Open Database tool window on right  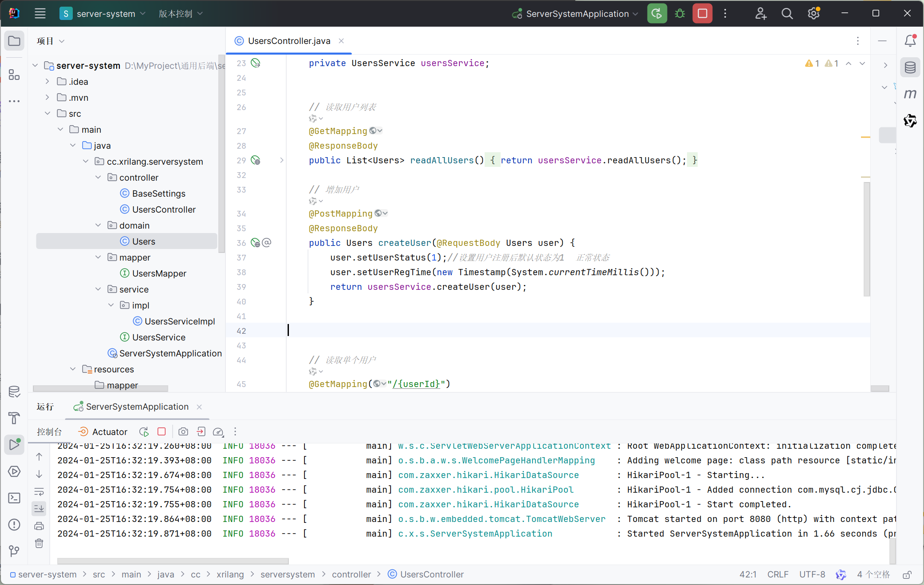pyautogui.click(x=910, y=67)
